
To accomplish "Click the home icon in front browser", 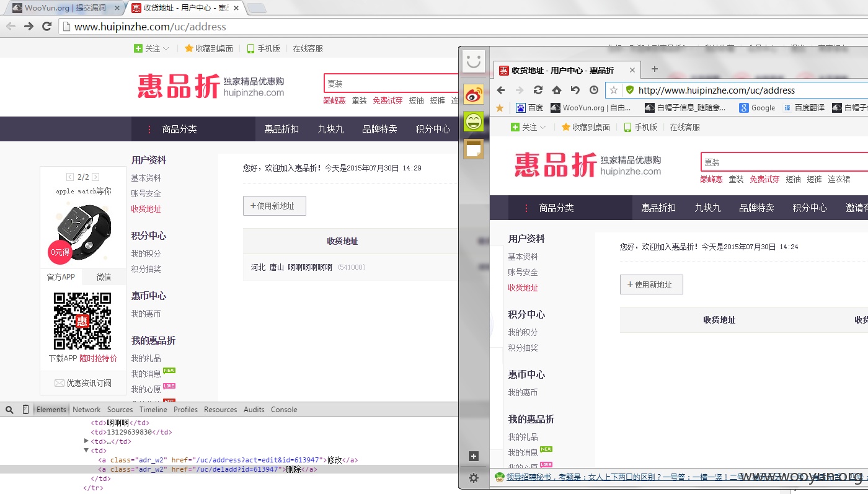I will (x=557, y=90).
